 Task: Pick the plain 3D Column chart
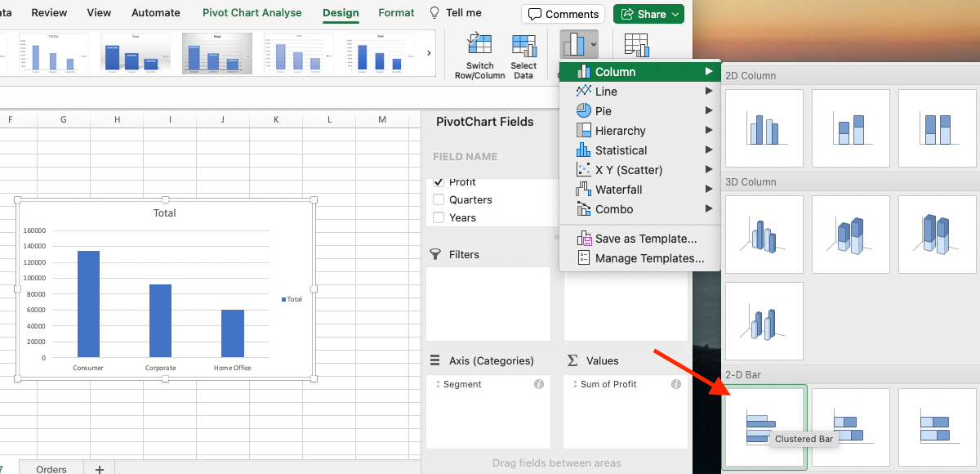(x=764, y=321)
